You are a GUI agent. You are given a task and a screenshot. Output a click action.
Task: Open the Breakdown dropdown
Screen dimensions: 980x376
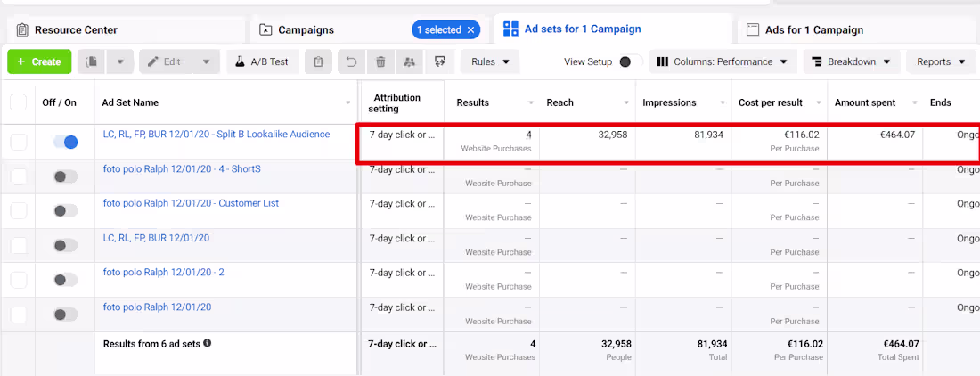click(852, 61)
